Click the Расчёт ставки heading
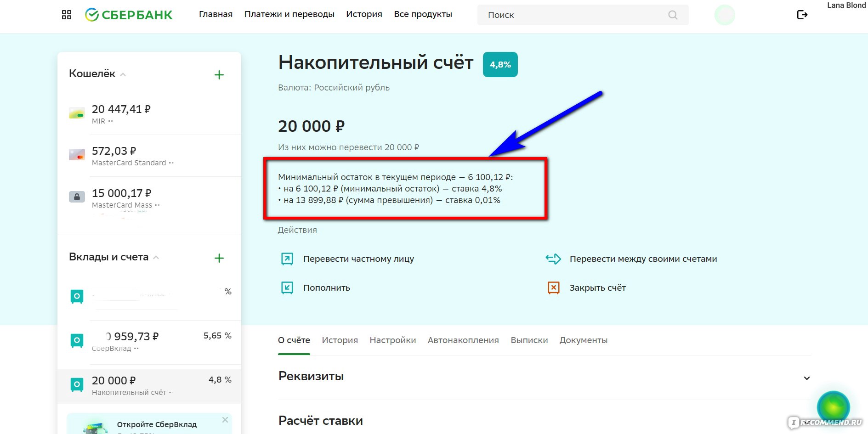Viewport: 868px width, 434px height. tap(321, 421)
